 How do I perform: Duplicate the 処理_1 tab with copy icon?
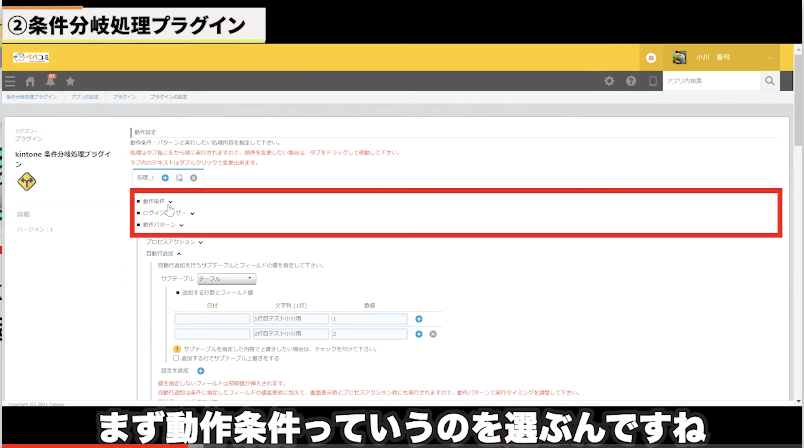(179, 177)
